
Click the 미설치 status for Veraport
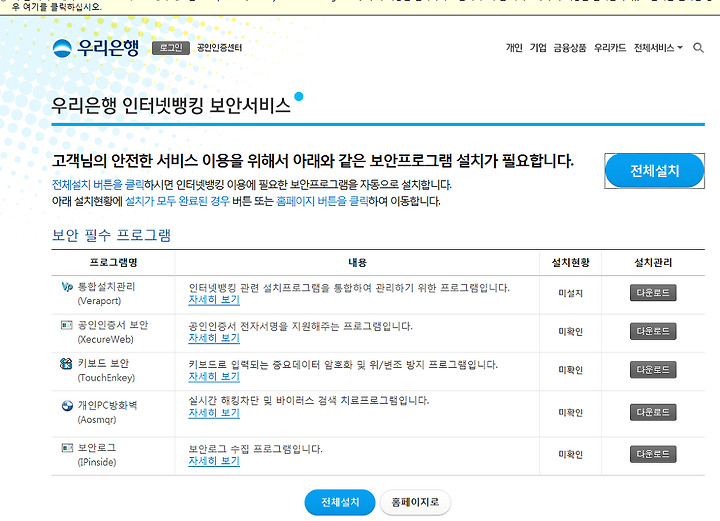[x=570, y=293]
